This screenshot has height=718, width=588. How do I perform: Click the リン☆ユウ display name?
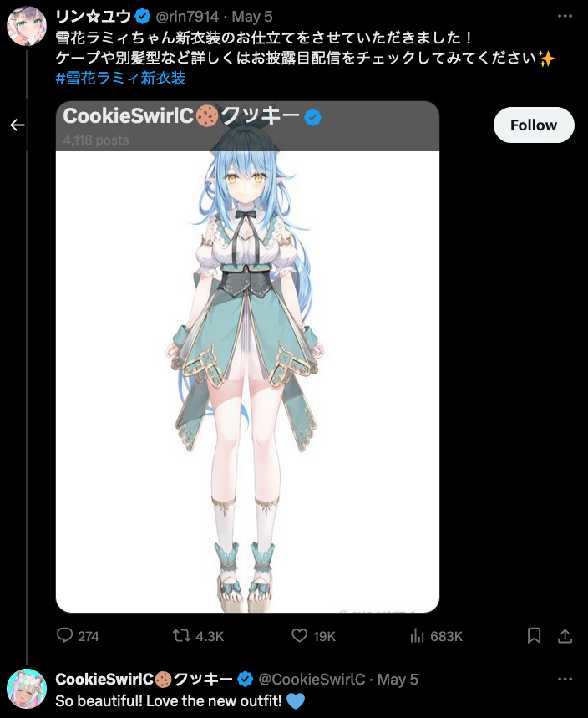pos(94,17)
